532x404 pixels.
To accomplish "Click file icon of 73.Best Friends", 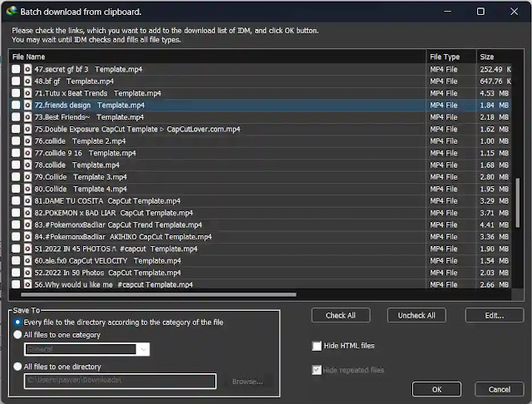I will tap(27, 117).
